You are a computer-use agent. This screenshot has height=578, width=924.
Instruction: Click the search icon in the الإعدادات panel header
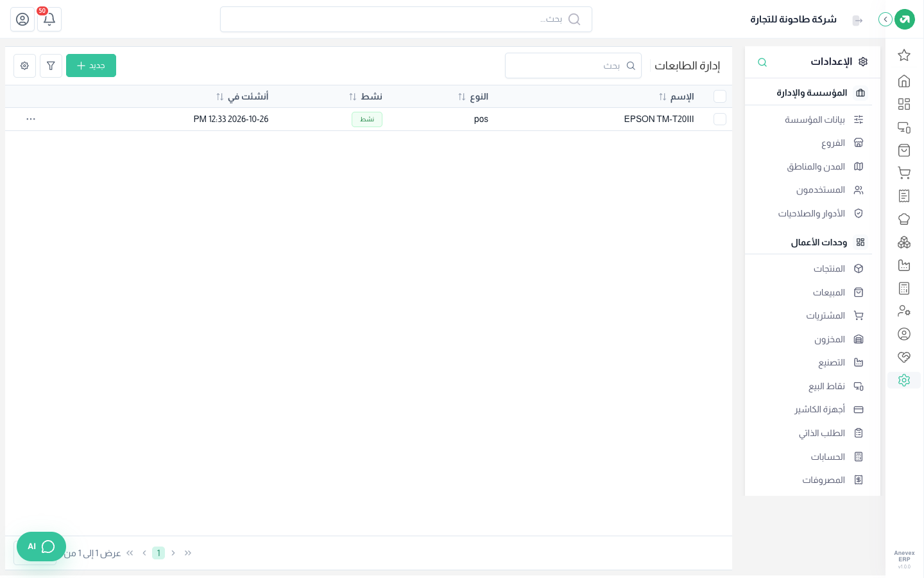click(x=762, y=62)
